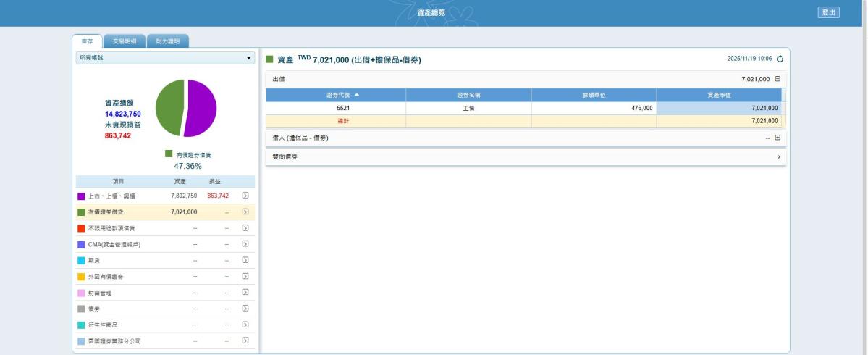The width and height of the screenshot is (868, 355).
Task: Expand the 雙向借券 row chevron
Action: (778, 156)
